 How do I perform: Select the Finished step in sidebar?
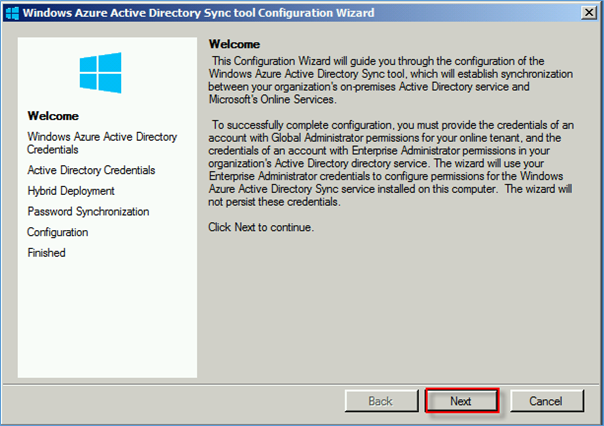click(46, 253)
